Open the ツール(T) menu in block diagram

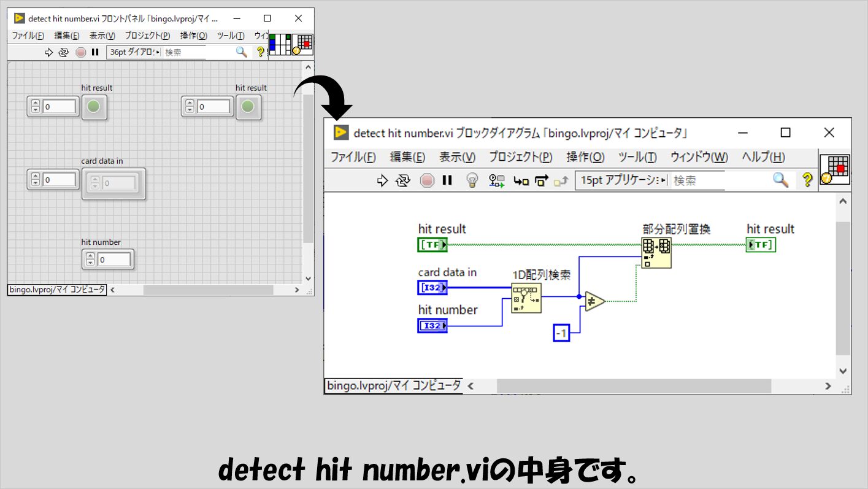point(637,157)
